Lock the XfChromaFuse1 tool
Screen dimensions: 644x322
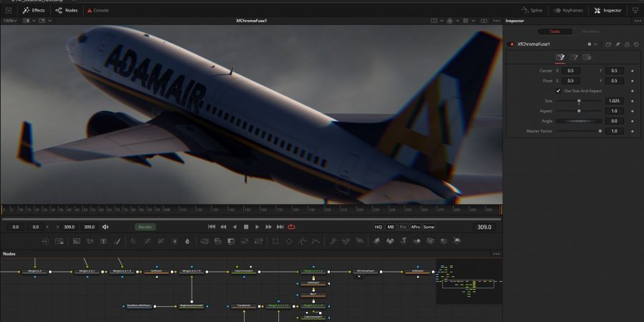tap(627, 44)
